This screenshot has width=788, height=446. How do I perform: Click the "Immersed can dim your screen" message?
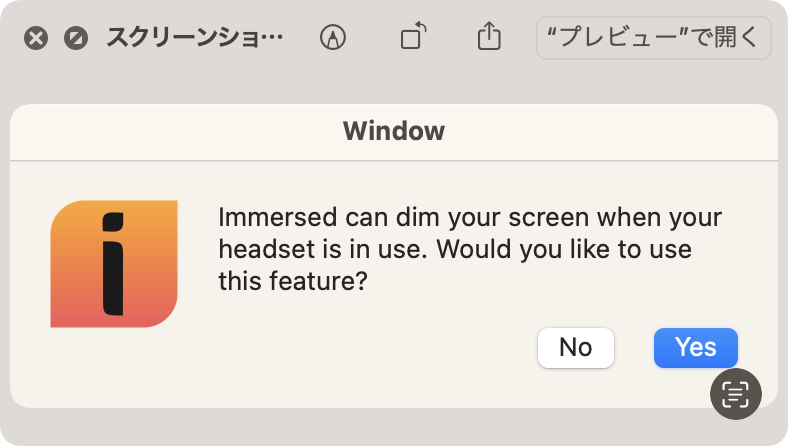[x=470, y=249]
